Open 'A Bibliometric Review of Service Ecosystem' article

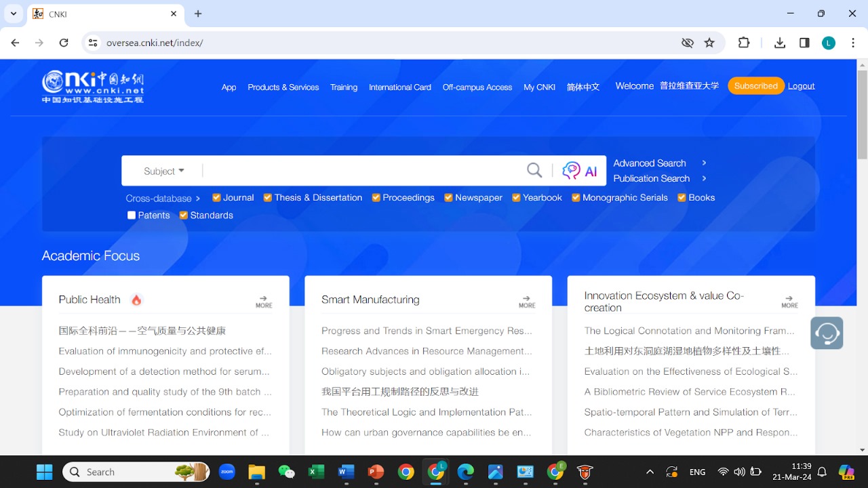click(x=690, y=392)
